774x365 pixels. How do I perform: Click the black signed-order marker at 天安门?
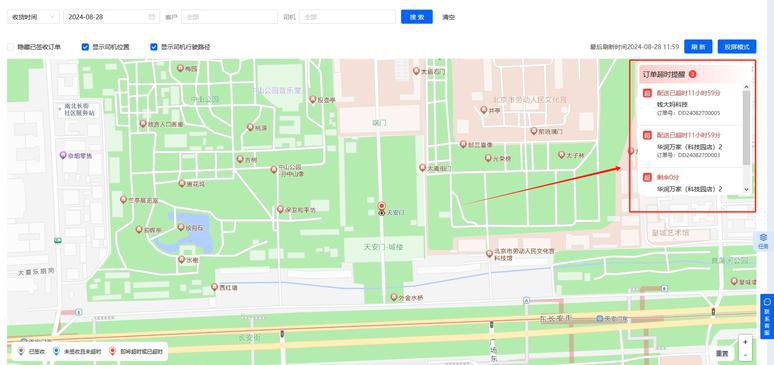tap(381, 213)
